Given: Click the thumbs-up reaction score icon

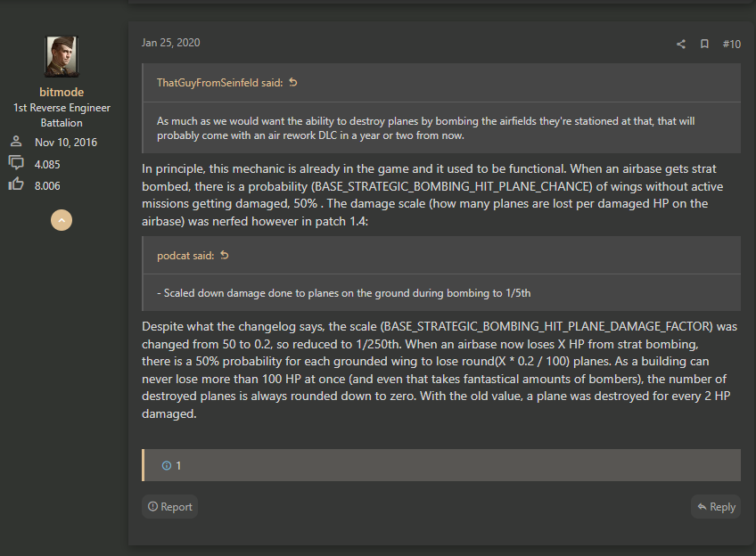Looking at the screenshot, I should point(16,184).
